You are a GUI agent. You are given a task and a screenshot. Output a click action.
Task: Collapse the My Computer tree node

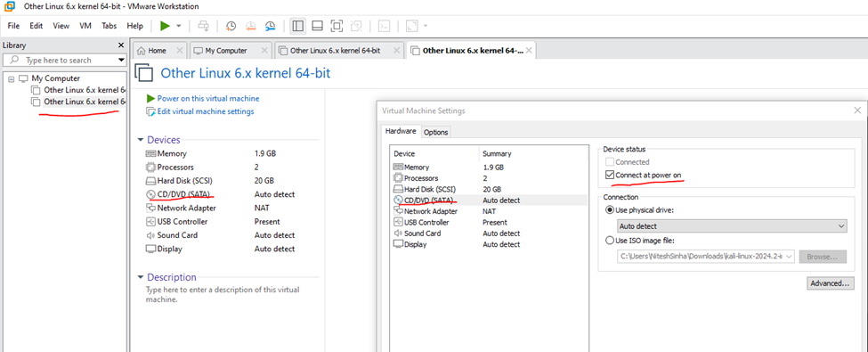11,78
